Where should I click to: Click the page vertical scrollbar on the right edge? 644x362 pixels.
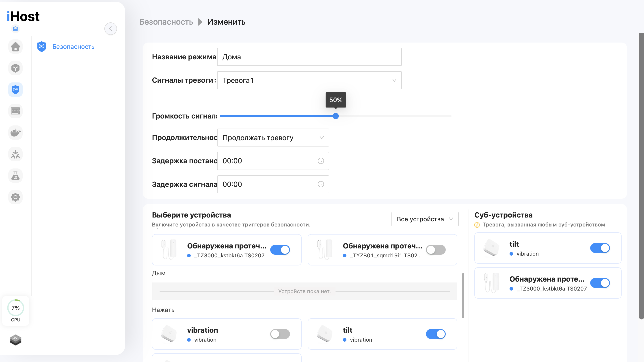642,176
